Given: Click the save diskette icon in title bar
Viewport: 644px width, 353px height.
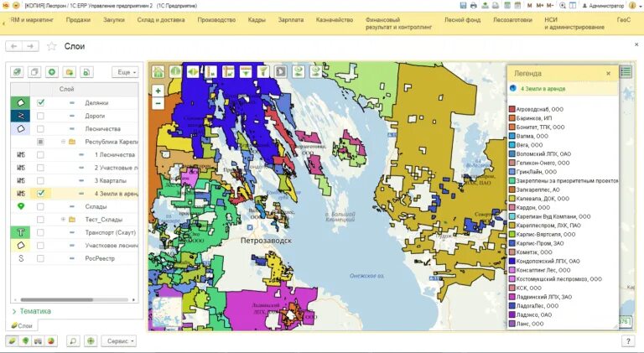Looking at the screenshot, I should click(x=463, y=6).
